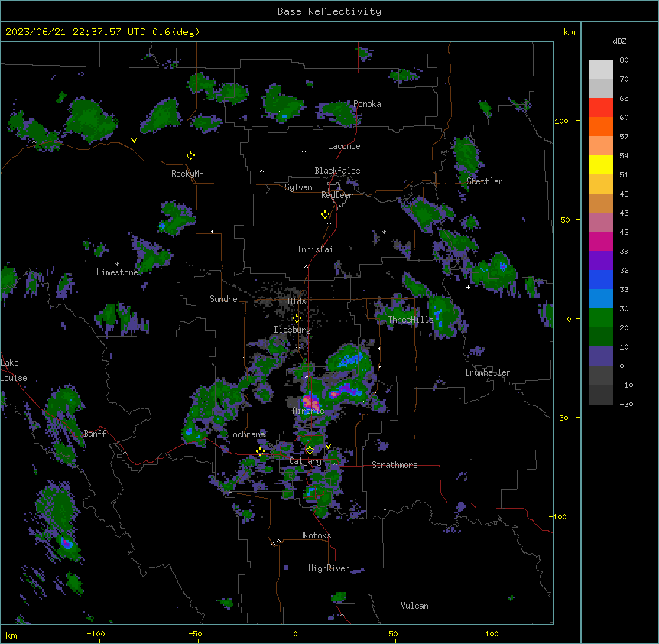Viewport: 659px width, 644px height.
Task: Click the km unit label beside the horizontal axis
Action: tap(11, 636)
